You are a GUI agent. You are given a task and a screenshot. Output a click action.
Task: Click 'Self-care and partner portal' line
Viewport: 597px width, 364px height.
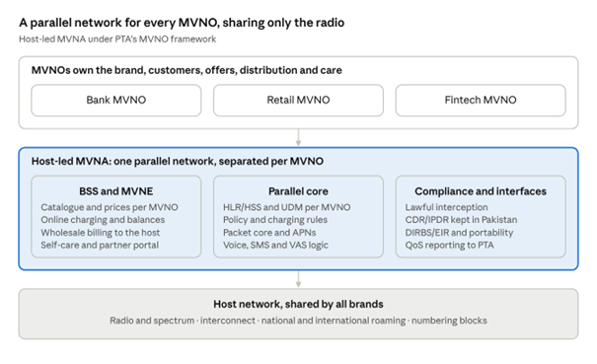pyautogui.click(x=100, y=246)
